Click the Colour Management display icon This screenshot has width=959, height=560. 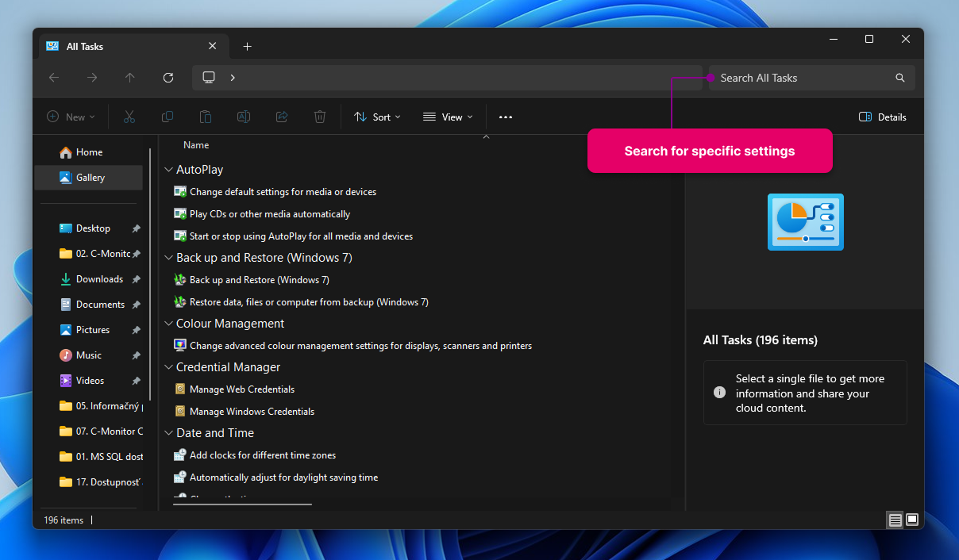click(x=180, y=346)
